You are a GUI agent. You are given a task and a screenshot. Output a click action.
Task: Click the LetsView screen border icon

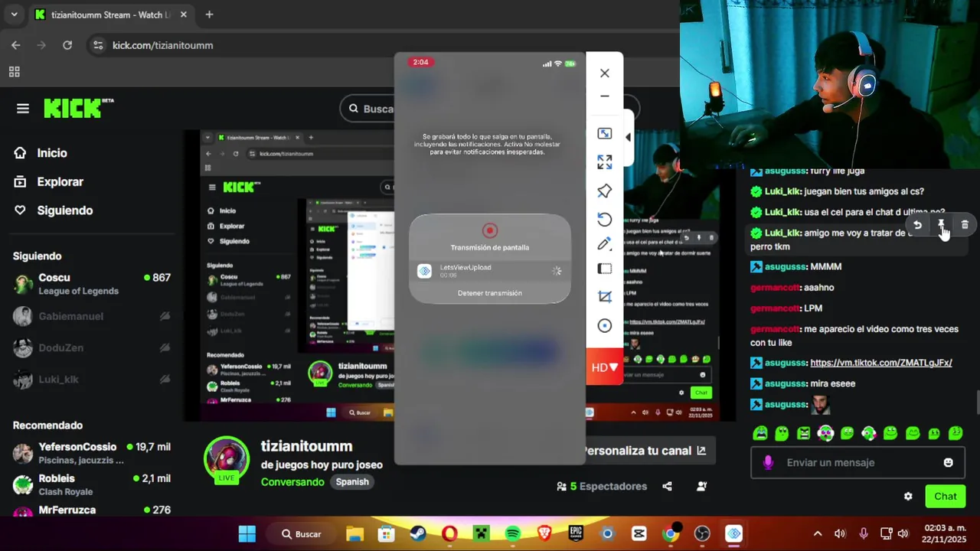(x=605, y=269)
